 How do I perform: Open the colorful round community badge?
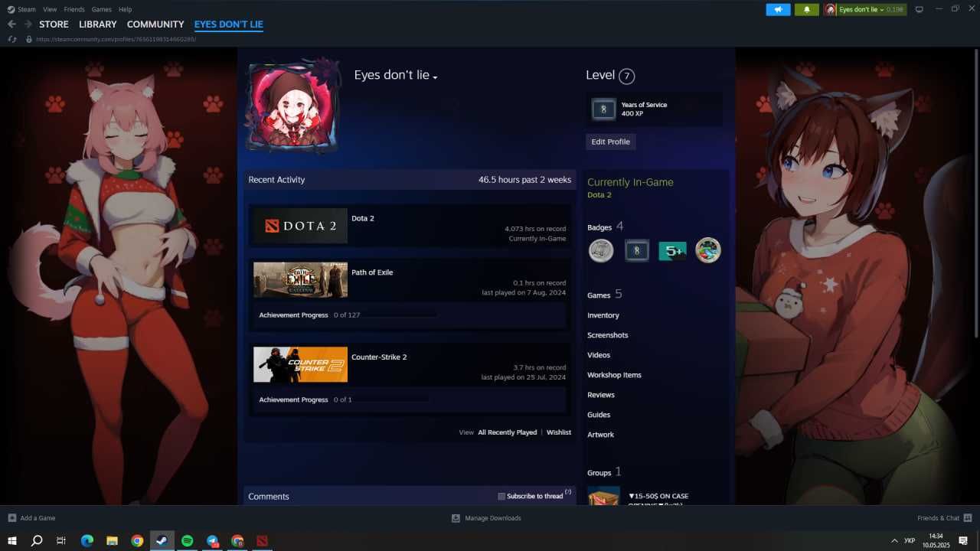coord(708,250)
